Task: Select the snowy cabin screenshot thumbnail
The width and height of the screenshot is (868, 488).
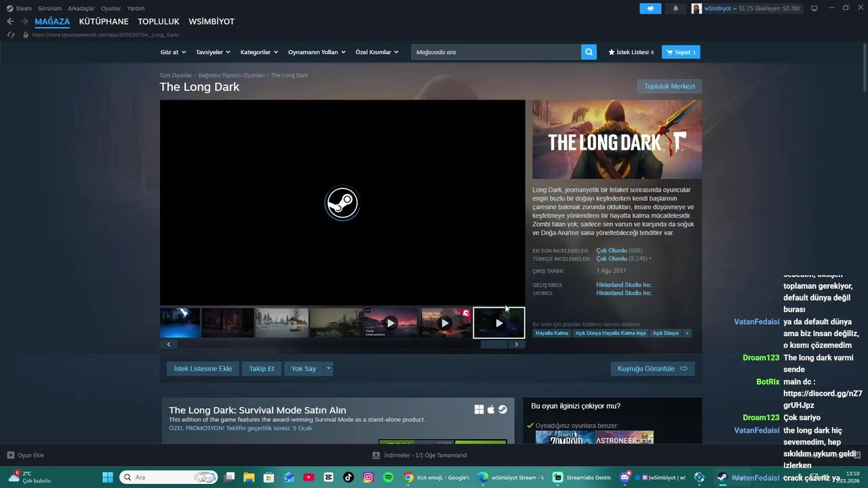Action: tap(282, 323)
